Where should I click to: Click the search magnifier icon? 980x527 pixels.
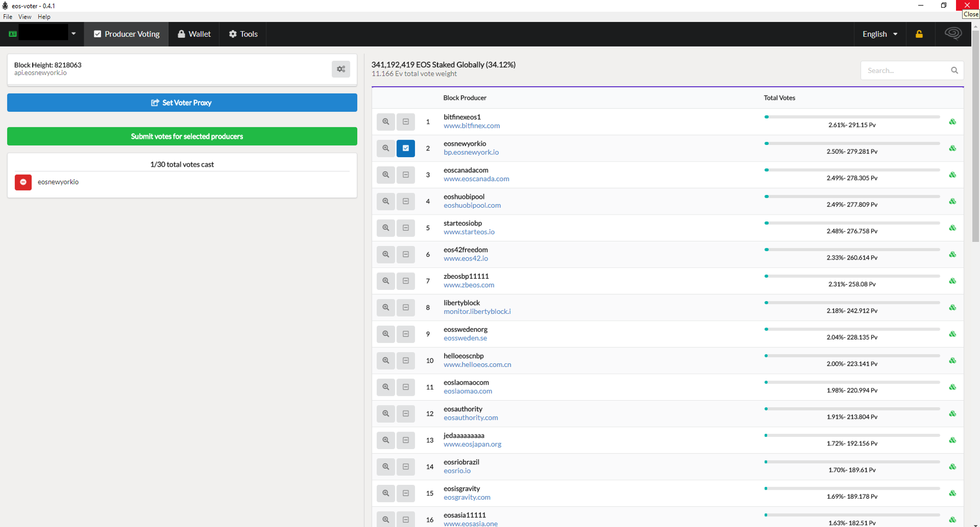pos(955,71)
